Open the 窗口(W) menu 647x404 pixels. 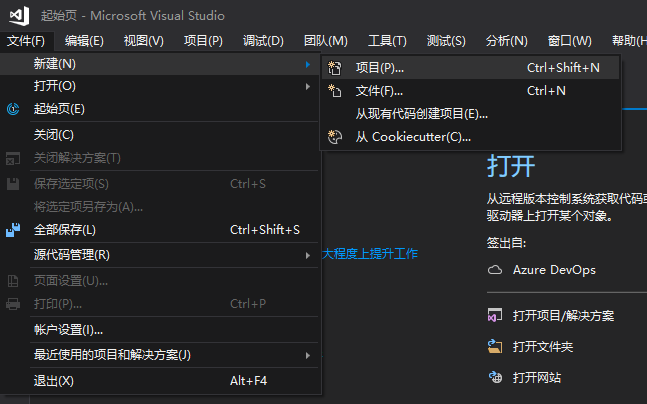point(569,41)
